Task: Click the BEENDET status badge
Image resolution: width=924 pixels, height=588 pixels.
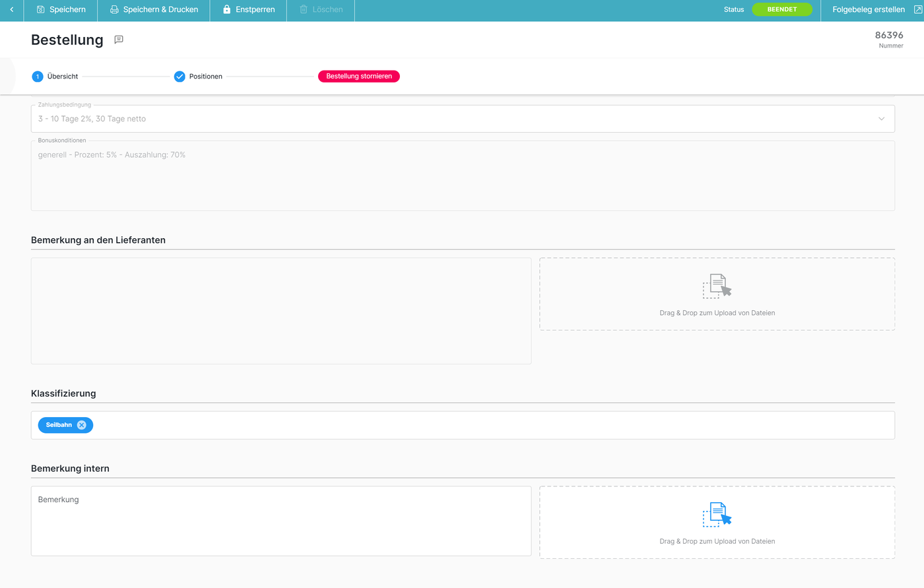Action: [x=781, y=10]
